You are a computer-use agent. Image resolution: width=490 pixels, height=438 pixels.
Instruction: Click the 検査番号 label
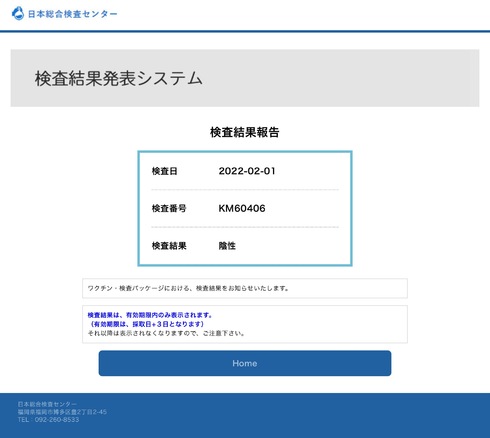(x=169, y=208)
